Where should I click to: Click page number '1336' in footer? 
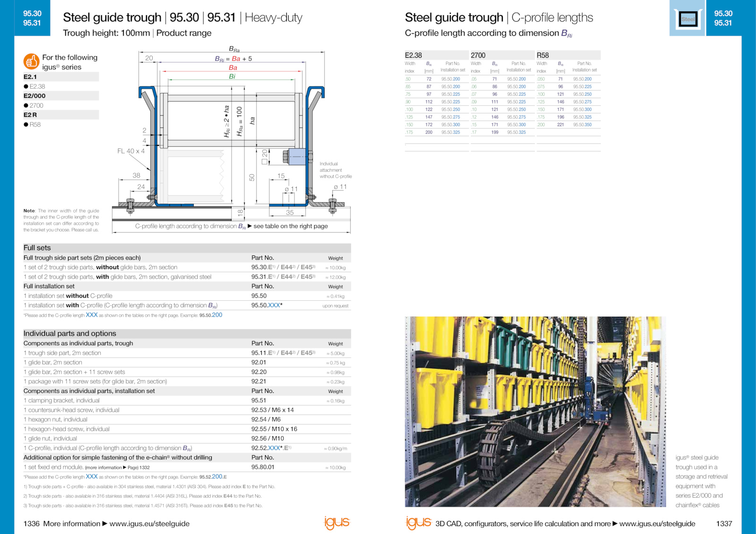point(32,524)
